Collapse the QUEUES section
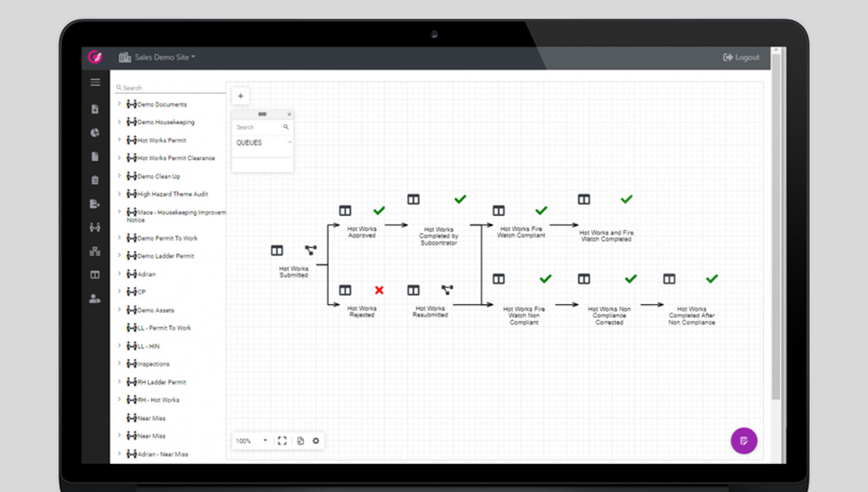 [290, 142]
